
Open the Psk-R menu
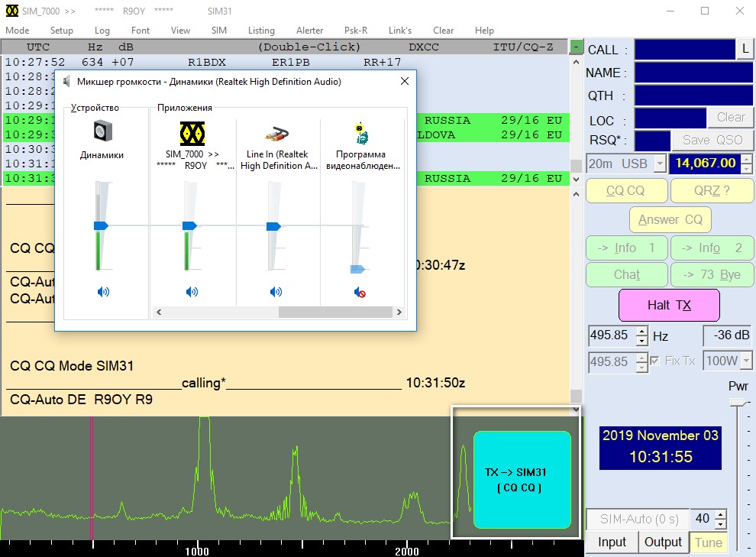click(356, 31)
